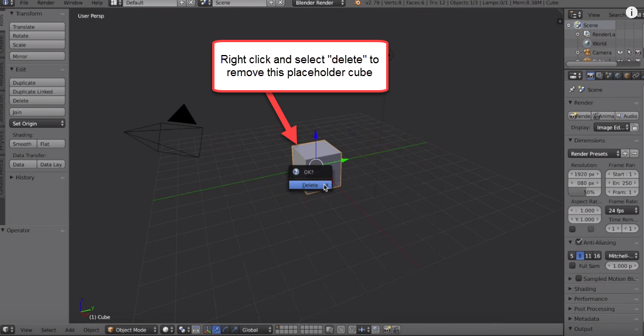Screen dimensions: 644x336
Task: Open the Window menu
Action: 73,3
